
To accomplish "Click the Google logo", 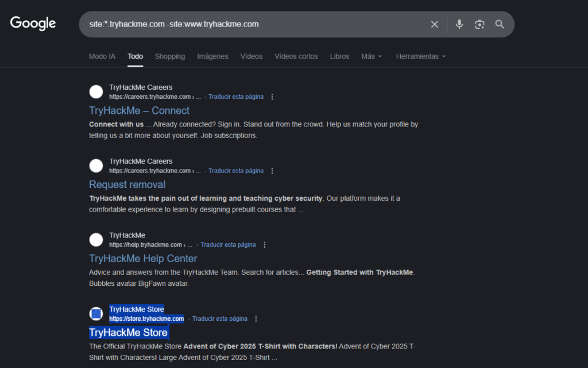I will pyautogui.click(x=33, y=23).
